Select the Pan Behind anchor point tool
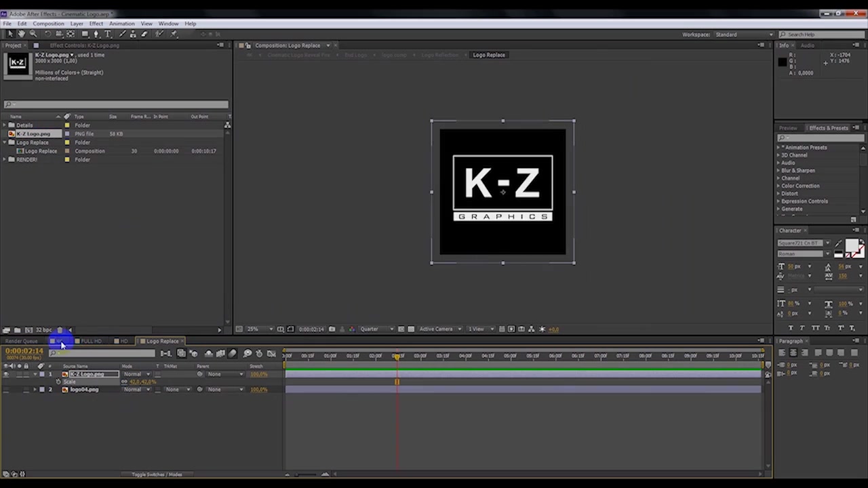This screenshot has height=488, width=868. [71, 34]
